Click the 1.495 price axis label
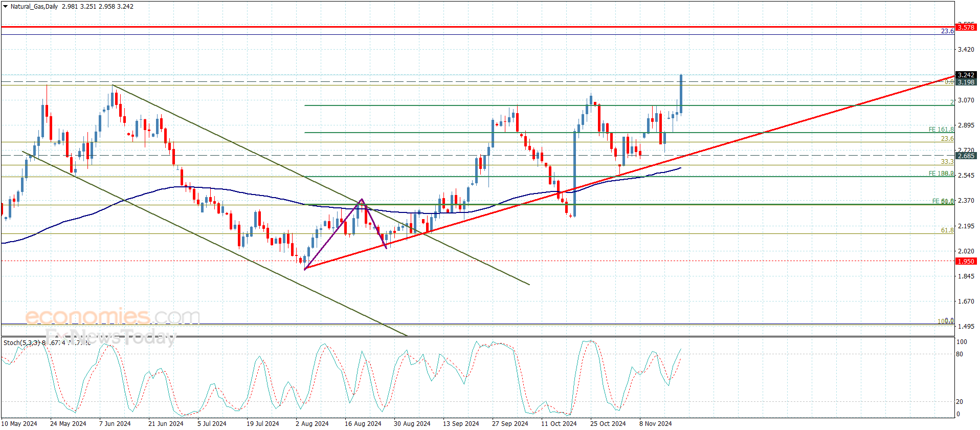Screen dimensions: 980x430 [x=966, y=327]
